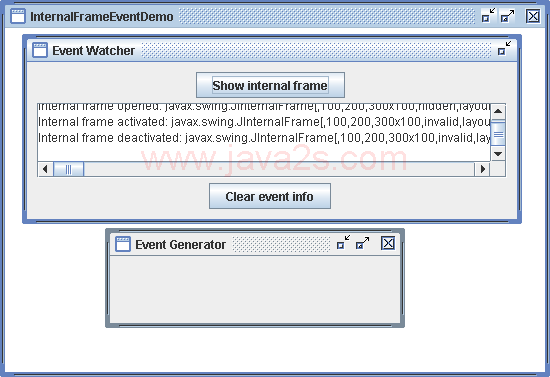Image resolution: width=550 pixels, height=377 pixels.
Task: Click the horizontal scrollbar left arrow
Action: click(x=45, y=169)
